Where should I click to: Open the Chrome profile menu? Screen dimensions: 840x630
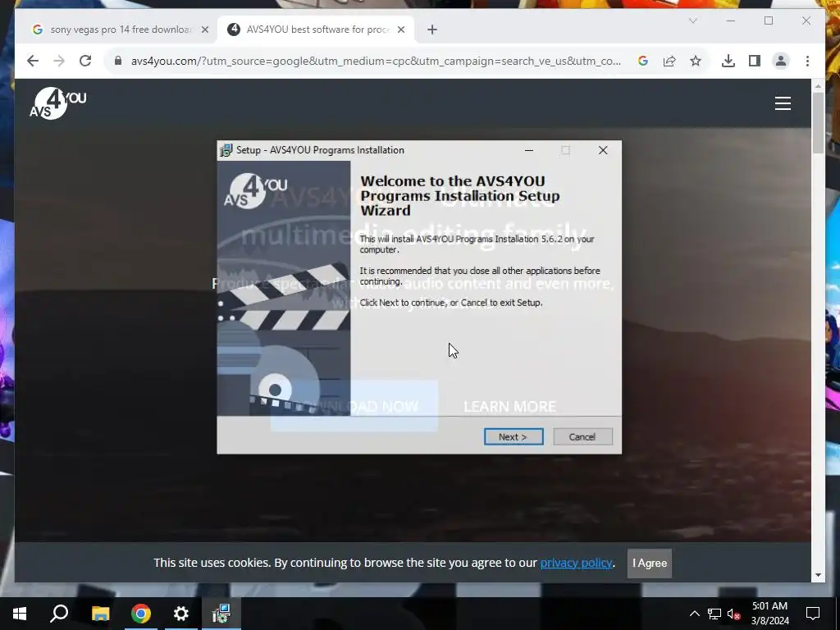click(x=781, y=61)
